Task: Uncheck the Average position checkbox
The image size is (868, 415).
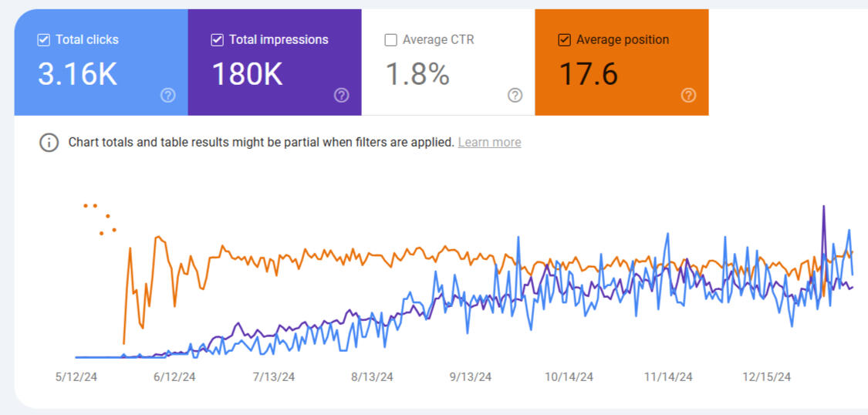Action: [564, 40]
